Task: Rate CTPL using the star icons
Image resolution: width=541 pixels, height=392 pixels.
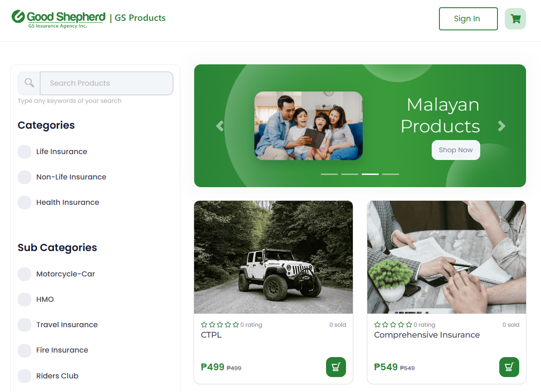Action: pyautogui.click(x=220, y=324)
